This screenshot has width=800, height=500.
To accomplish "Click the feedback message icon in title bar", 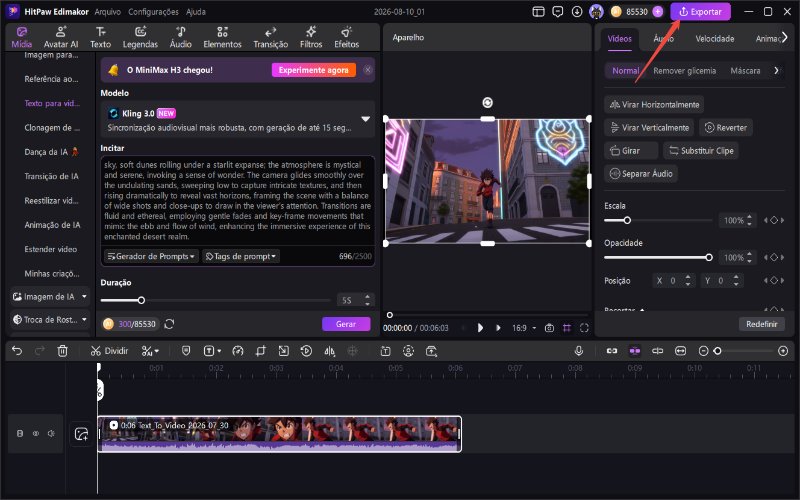I will tap(558, 11).
